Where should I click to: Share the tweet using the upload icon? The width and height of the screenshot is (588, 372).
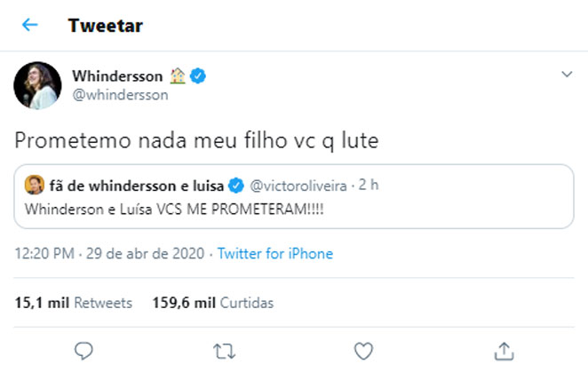coord(503,350)
